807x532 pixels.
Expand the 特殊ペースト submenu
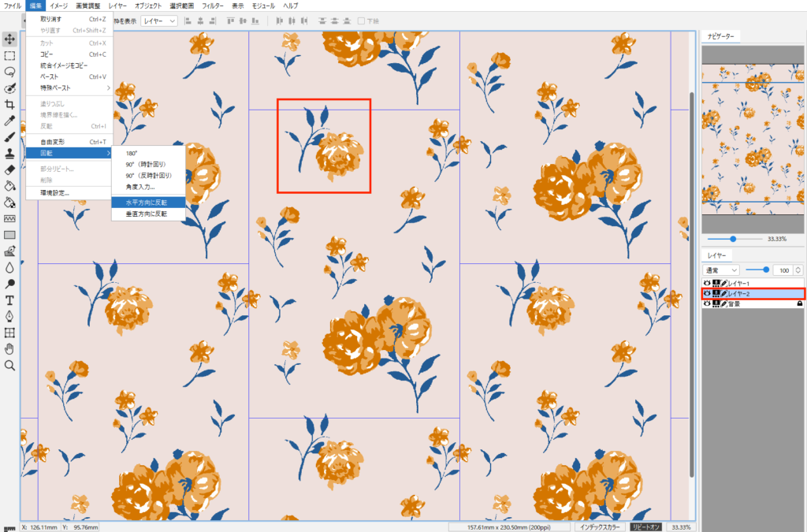pyautogui.click(x=69, y=88)
